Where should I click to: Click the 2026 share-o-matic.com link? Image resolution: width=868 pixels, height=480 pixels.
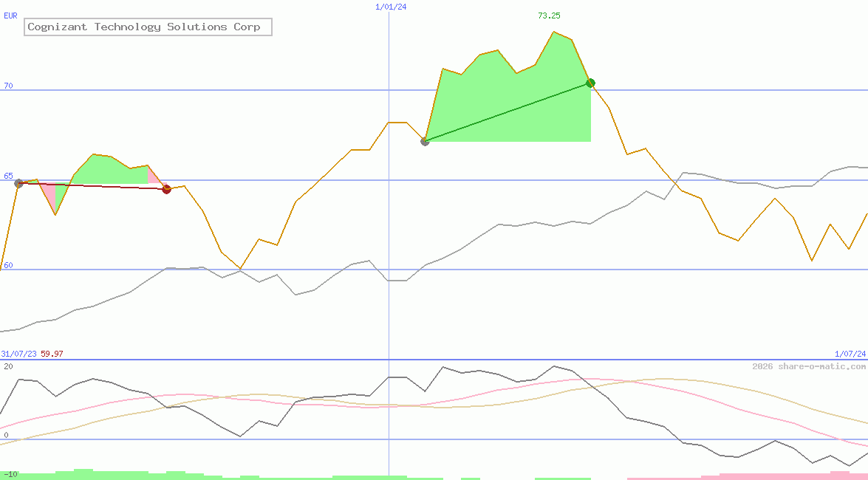(x=809, y=366)
